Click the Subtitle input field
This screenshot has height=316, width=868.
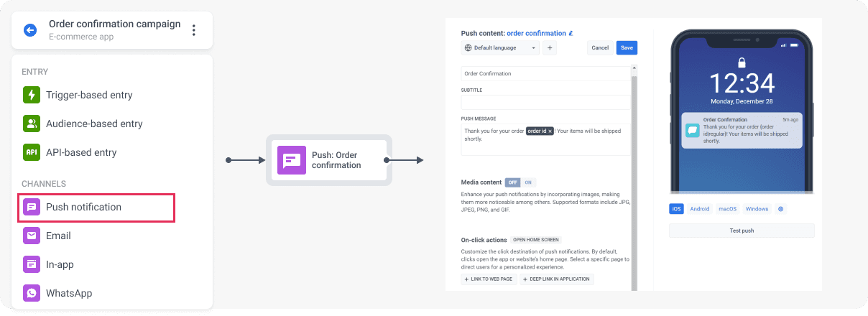click(545, 102)
